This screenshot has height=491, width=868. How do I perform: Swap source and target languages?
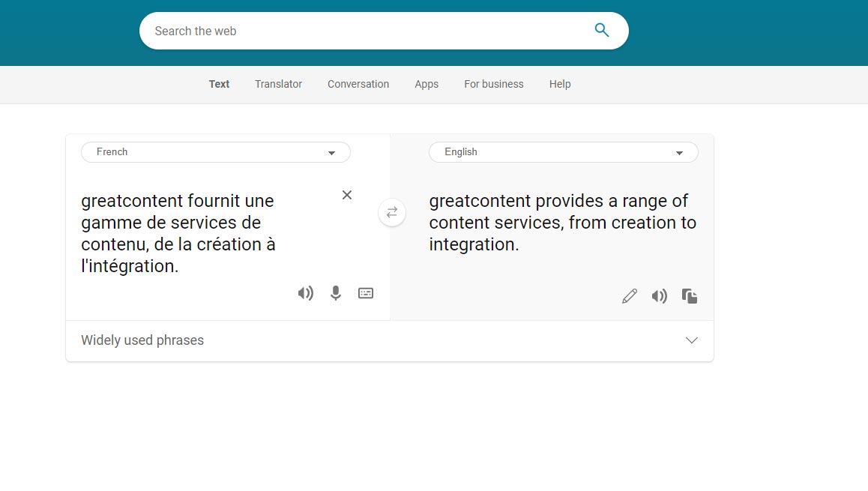coord(392,213)
